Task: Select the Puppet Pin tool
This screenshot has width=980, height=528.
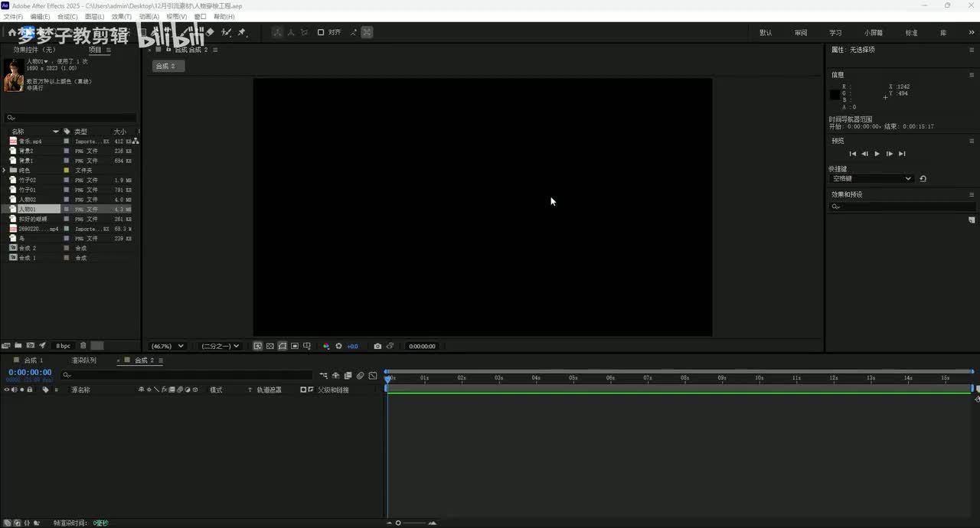Action: (x=242, y=32)
